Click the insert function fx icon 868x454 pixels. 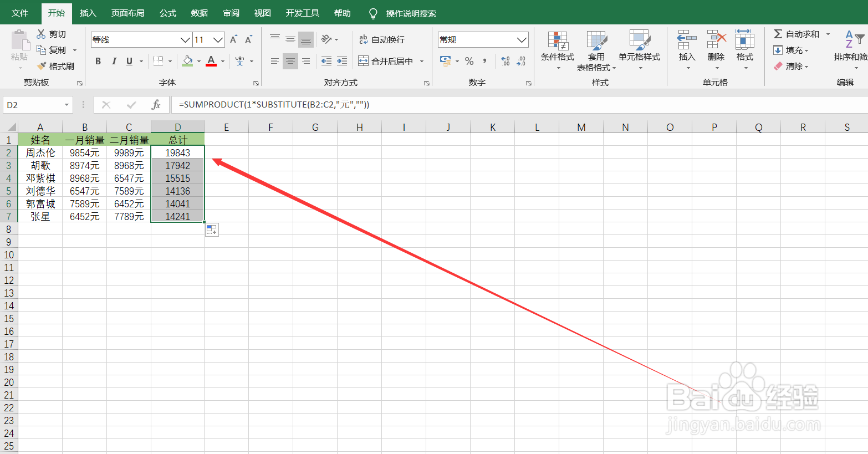click(x=156, y=104)
